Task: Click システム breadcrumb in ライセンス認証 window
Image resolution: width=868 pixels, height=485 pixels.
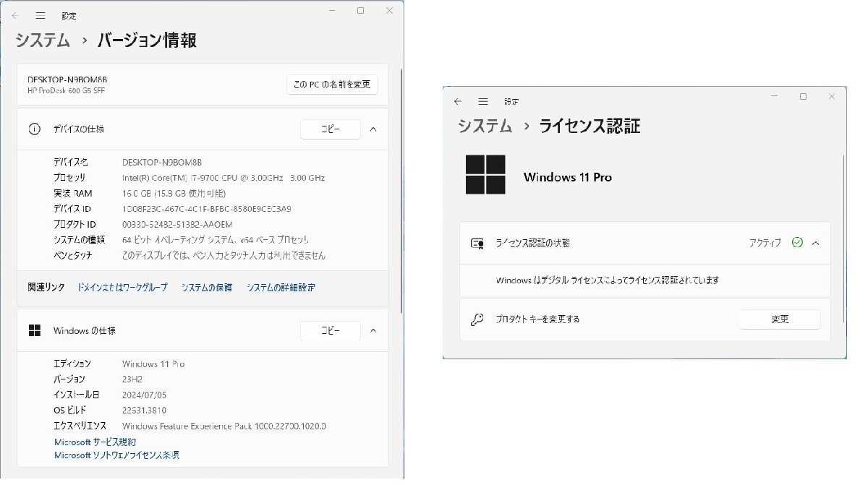Action: 485,126
